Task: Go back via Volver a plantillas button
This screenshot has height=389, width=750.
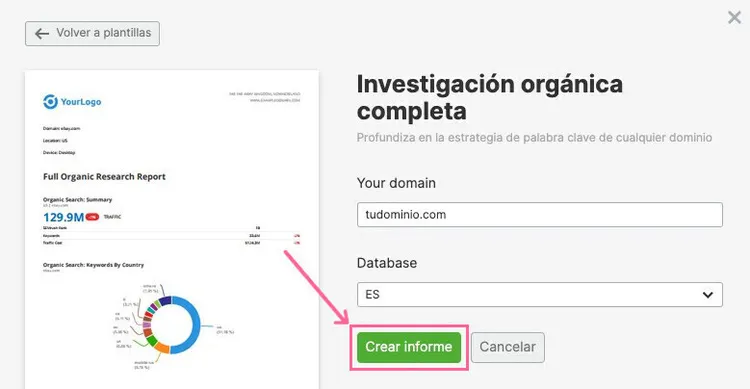Action: (x=92, y=33)
